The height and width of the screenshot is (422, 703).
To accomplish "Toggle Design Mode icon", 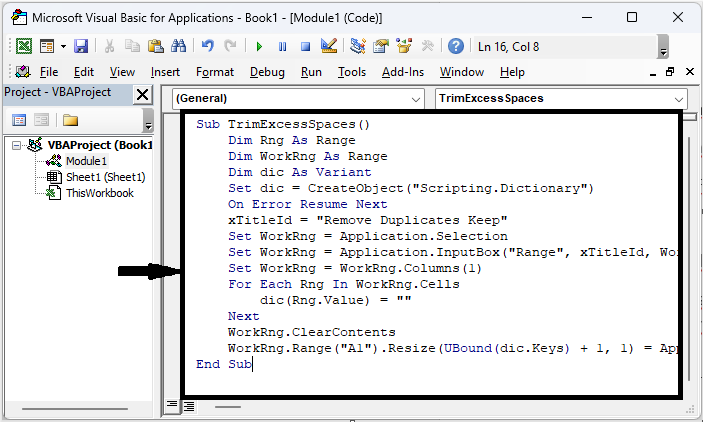I will pos(328,46).
